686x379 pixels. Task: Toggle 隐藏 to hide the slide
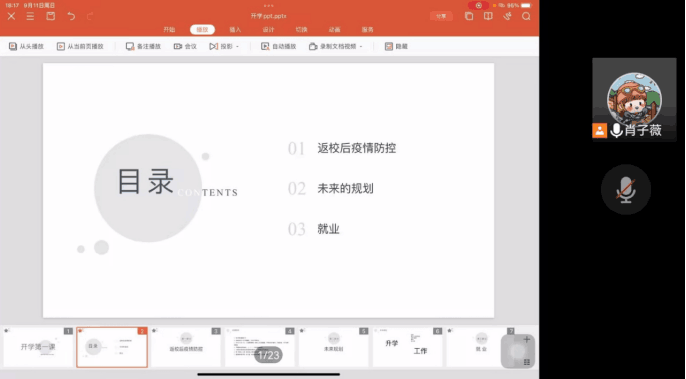[396, 46]
